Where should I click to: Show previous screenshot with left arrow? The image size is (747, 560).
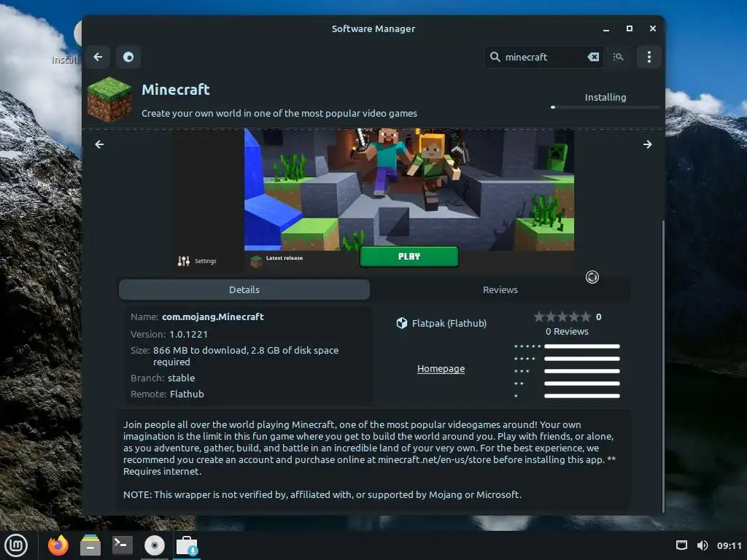(99, 144)
